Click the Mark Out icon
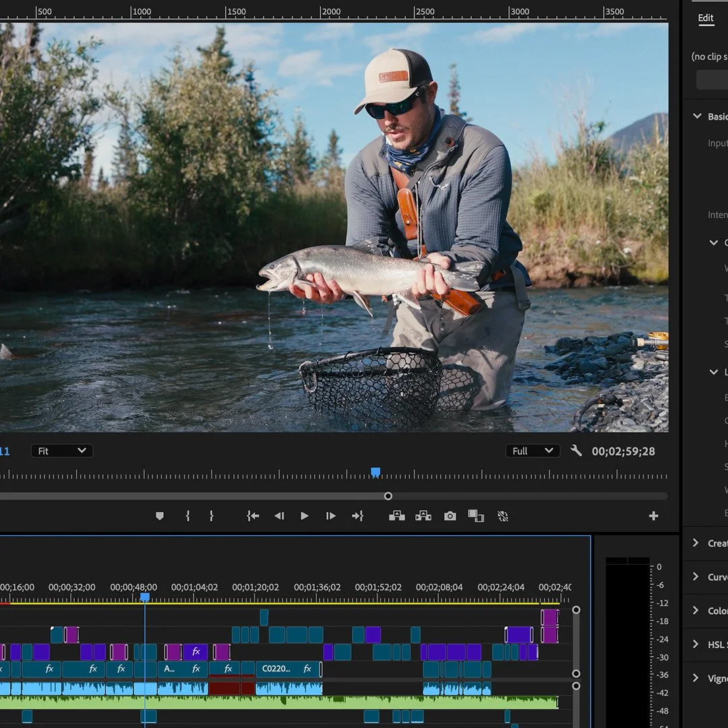This screenshot has width=728, height=728. click(211, 516)
